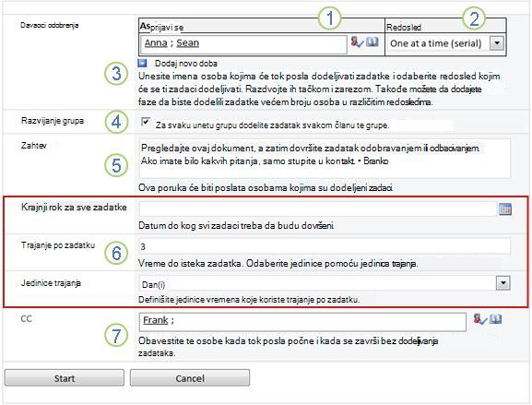Click Trajanje po zadatku field with 3
532x405 pixels.
(x=325, y=245)
